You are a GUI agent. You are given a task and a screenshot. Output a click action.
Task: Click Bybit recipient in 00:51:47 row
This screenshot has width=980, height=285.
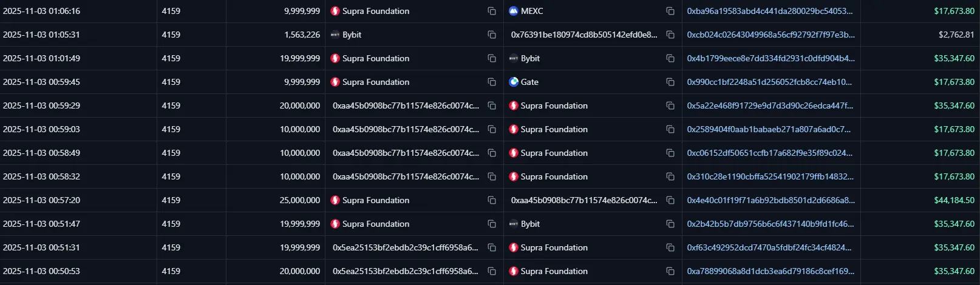click(530, 224)
